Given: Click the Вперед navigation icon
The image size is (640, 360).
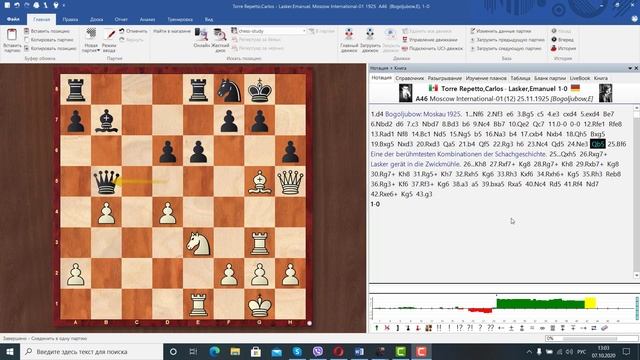Looking at the screenshot, I should tap(554, 40).
